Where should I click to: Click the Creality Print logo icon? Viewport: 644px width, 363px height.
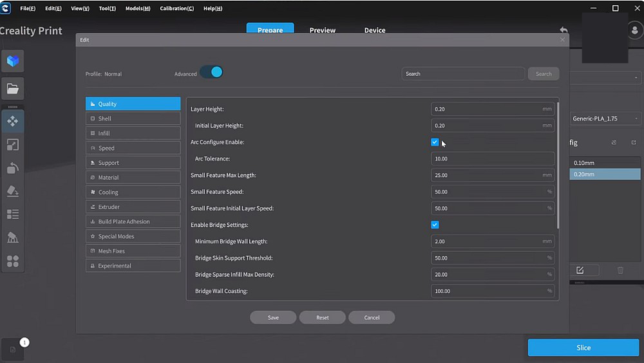pos(5,8)
